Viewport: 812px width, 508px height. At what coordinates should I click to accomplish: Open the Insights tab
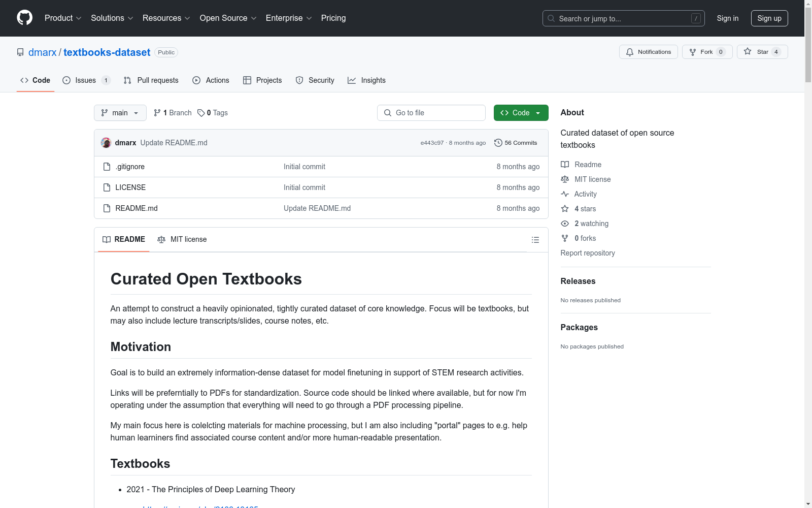coord(367,80)
